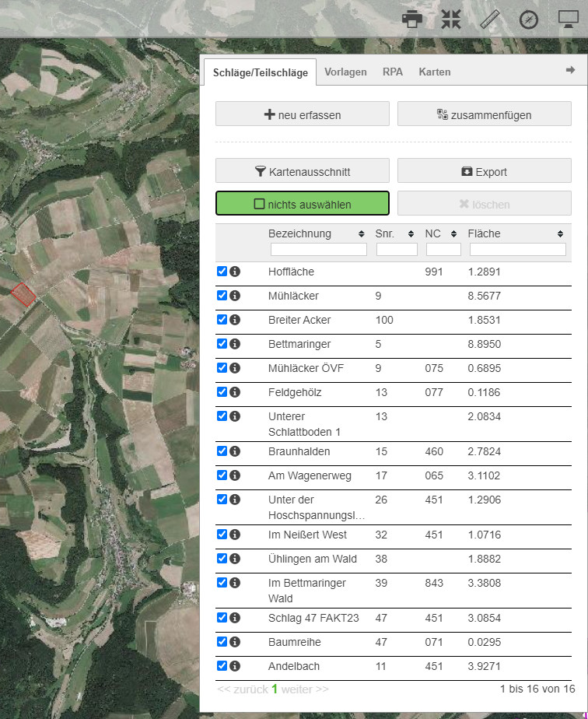Click page number 1 in pagination
Image resolution: width=588 pixels, height=719 pixels.
275,689
